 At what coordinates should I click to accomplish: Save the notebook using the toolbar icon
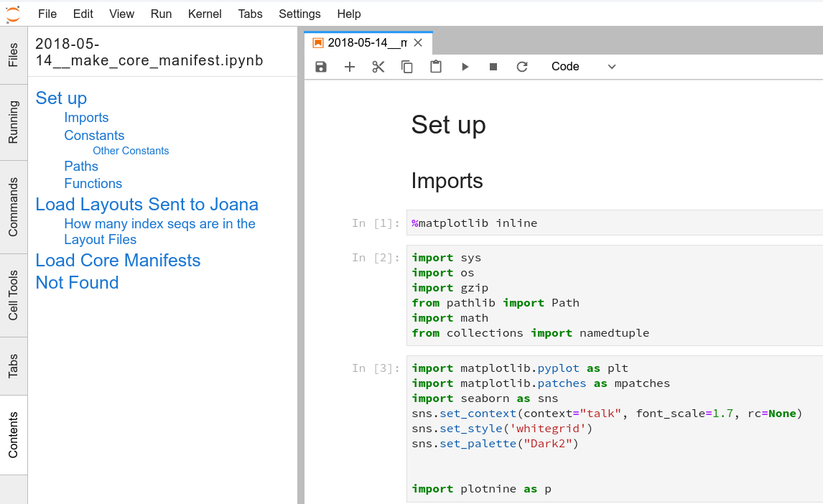[320, 66]
